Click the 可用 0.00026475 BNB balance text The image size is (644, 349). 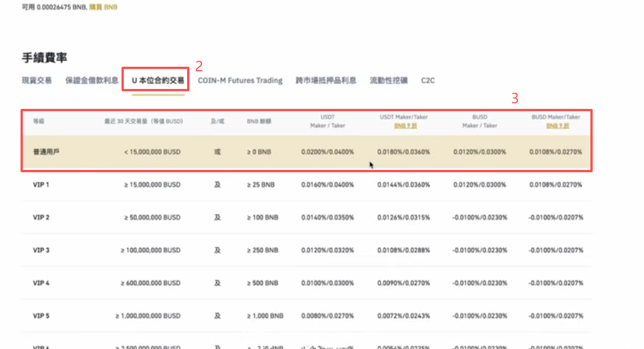(x=54, y=7)
